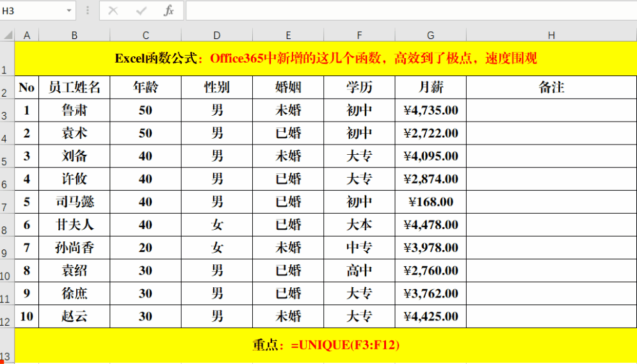Select column F header
This screenshot has height=364, width=637.
point(360,35)
